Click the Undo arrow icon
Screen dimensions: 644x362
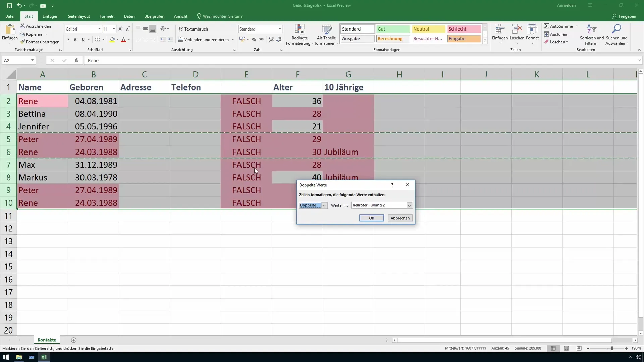pos(19,5)
